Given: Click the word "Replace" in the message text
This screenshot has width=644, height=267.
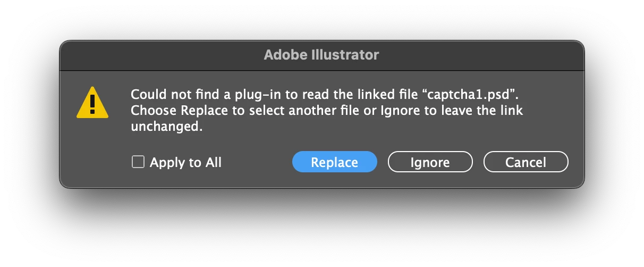Looking at the screenshot, I should click(x=201, y=111).
